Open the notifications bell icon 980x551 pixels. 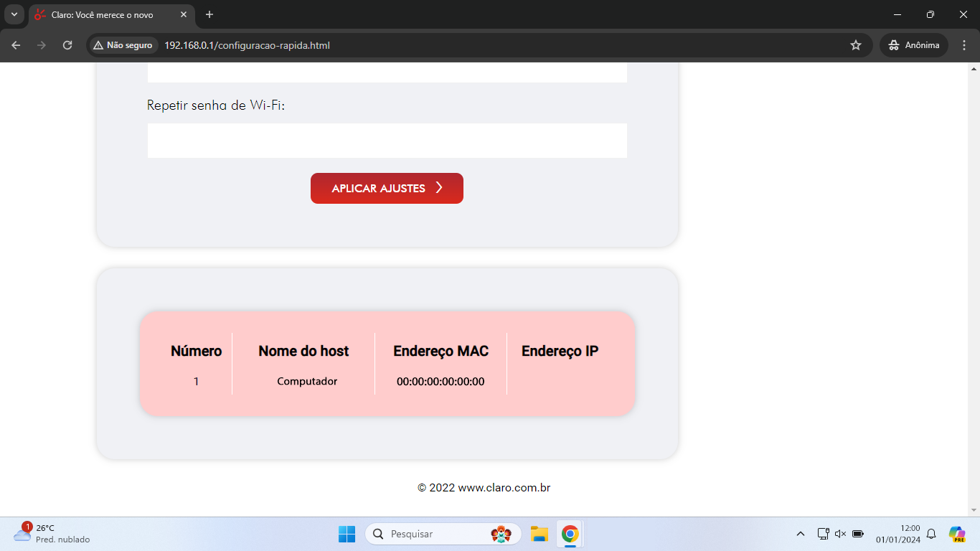(x=931, y=534)
